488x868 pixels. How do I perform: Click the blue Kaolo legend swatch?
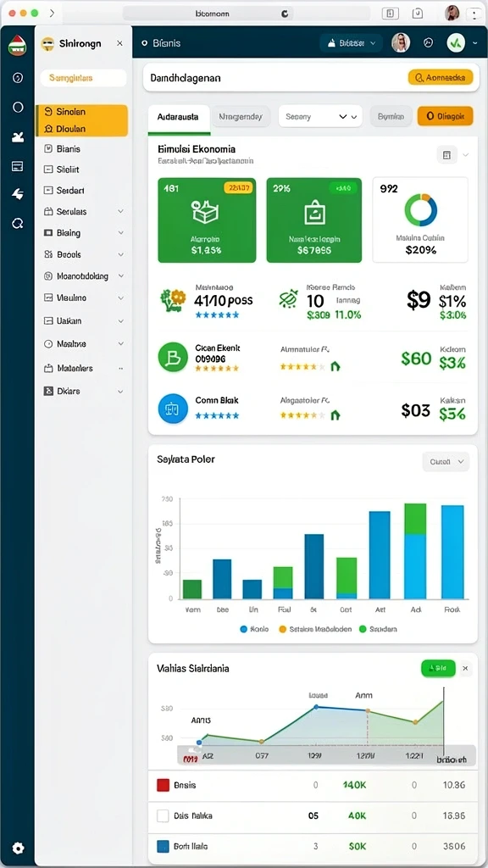coord(243,629)
